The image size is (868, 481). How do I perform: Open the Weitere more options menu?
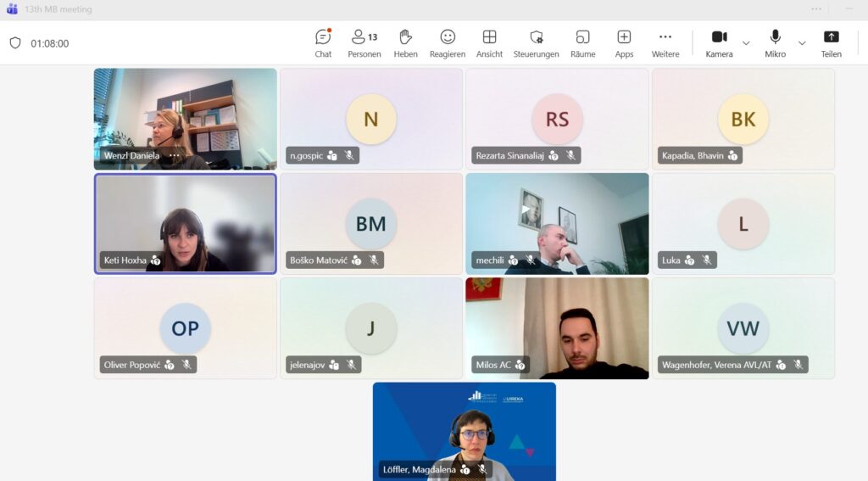pyautogui.click(x=665, y=42)
